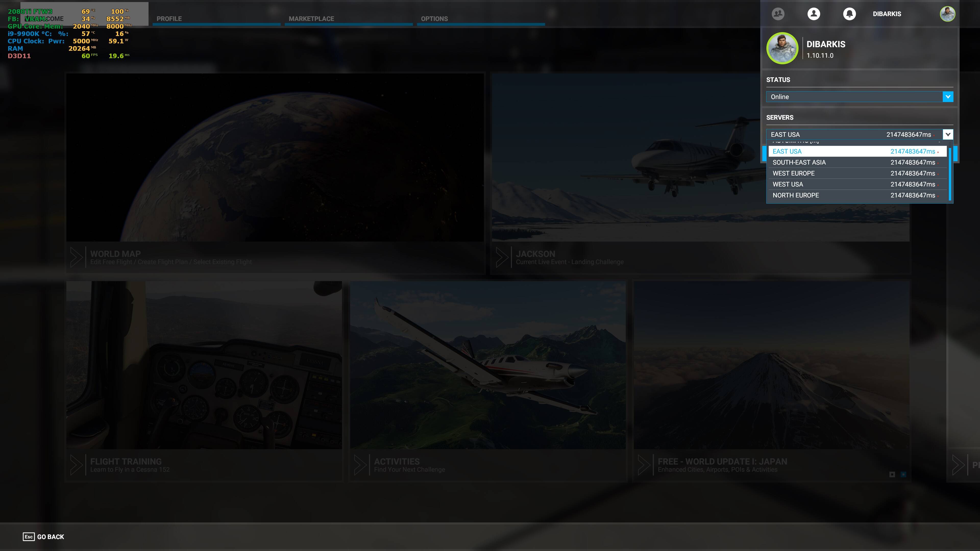Open the friends group icon in top bar
The height and width of the screenshot is (551, 980).
(778, 14)
